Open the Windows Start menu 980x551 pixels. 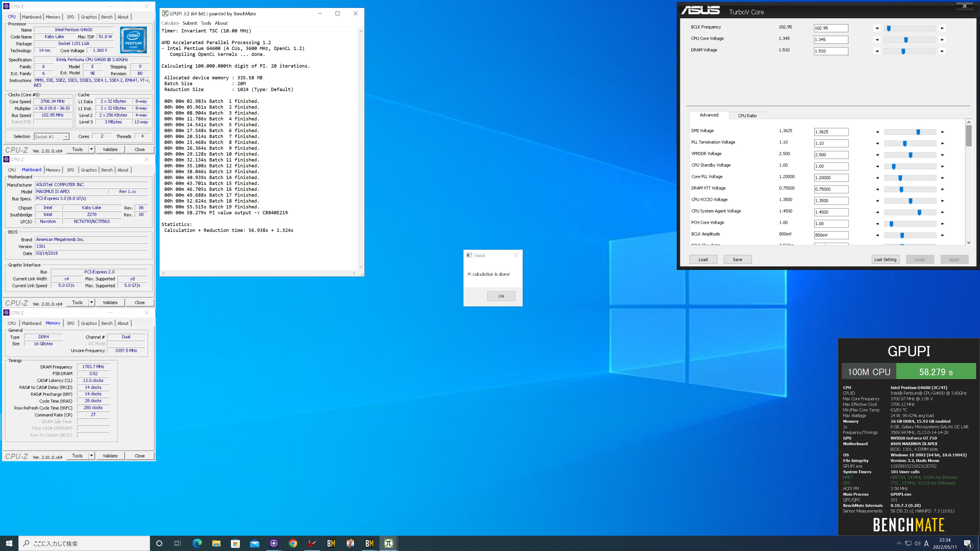coord(9,543)
